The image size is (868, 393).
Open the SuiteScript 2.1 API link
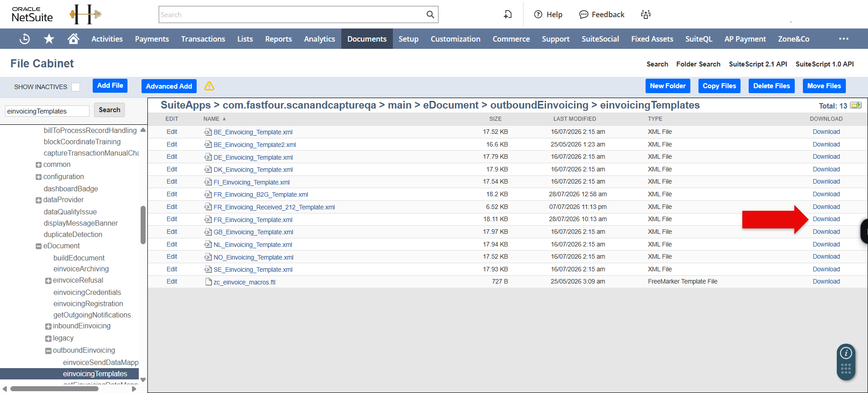pos(758,64)
